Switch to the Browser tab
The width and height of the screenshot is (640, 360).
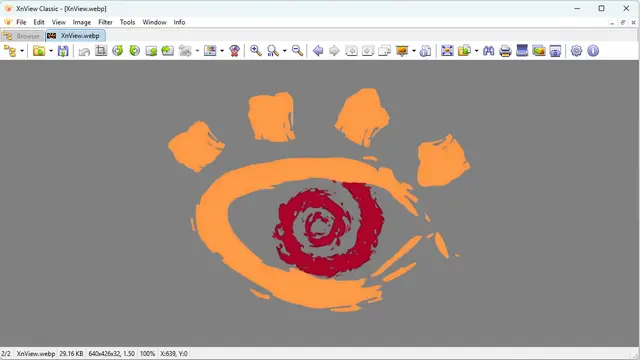pos(23,36)
